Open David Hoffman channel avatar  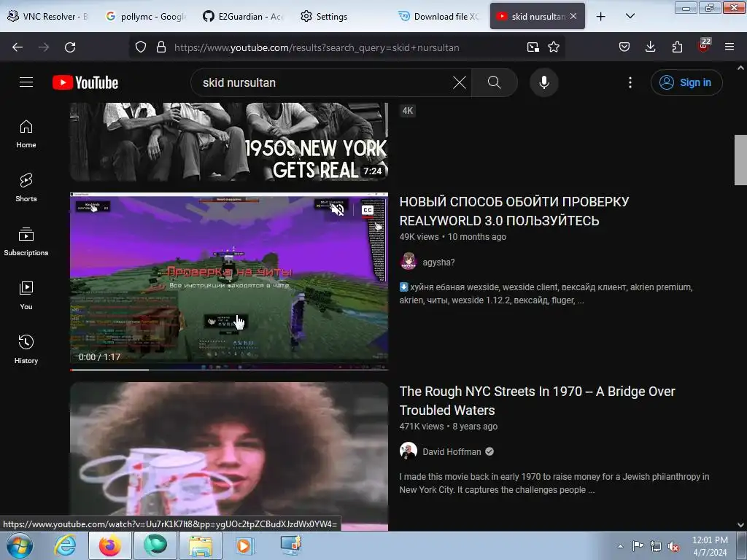[x=409, y=451]
